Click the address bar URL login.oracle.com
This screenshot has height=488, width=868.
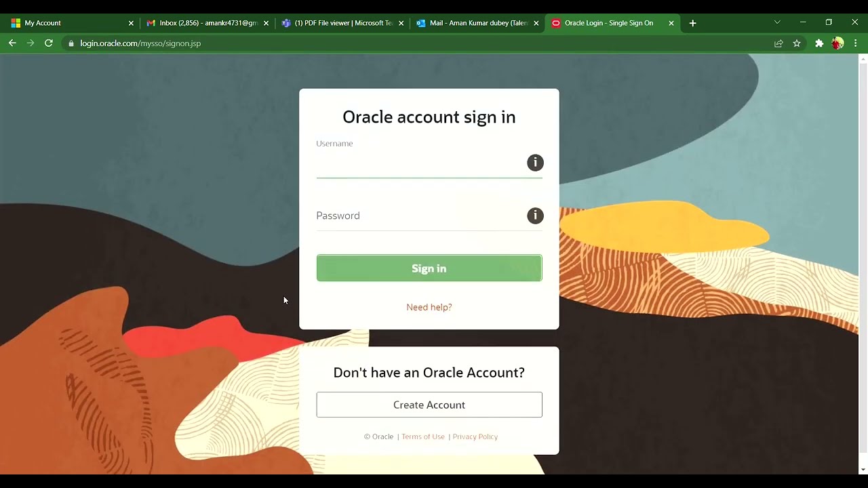pos(140,43)
